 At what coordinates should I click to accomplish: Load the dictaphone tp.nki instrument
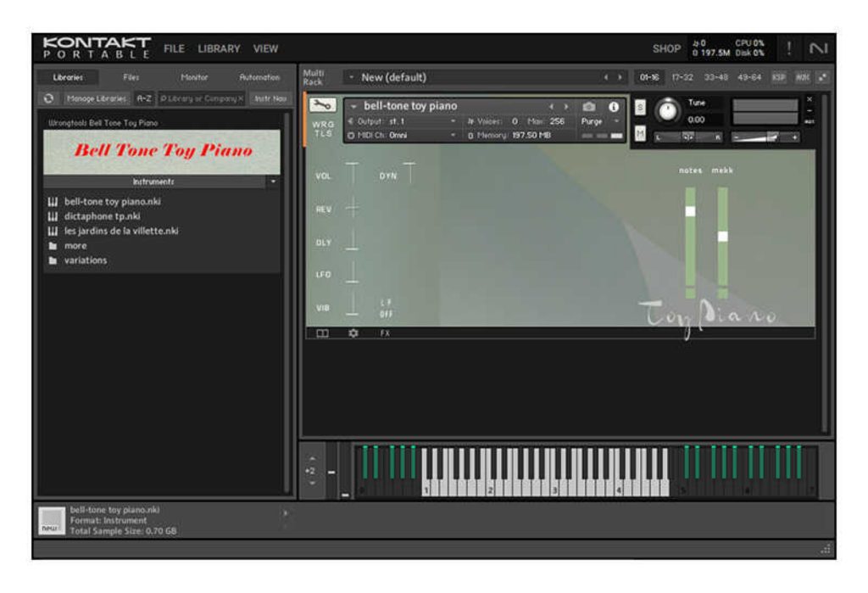[102, 216]
